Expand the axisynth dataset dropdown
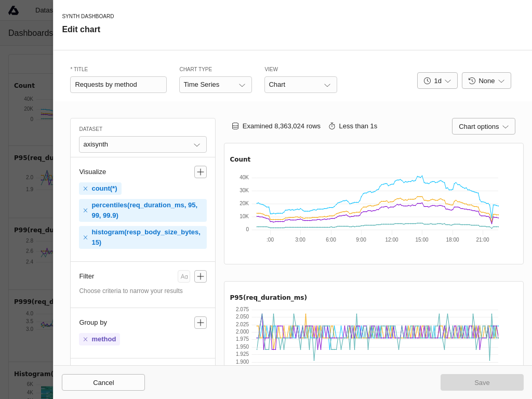This screenshot has height=399, width=532. click(142, 144)
